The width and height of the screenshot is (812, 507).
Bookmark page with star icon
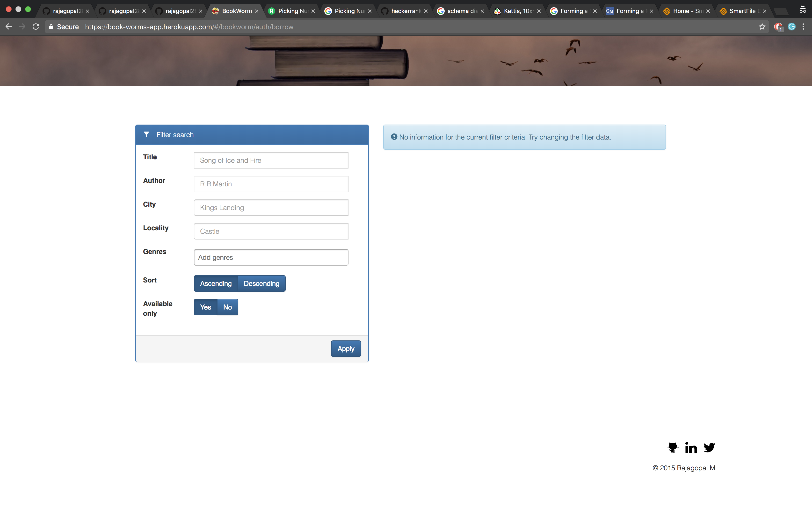762,27
